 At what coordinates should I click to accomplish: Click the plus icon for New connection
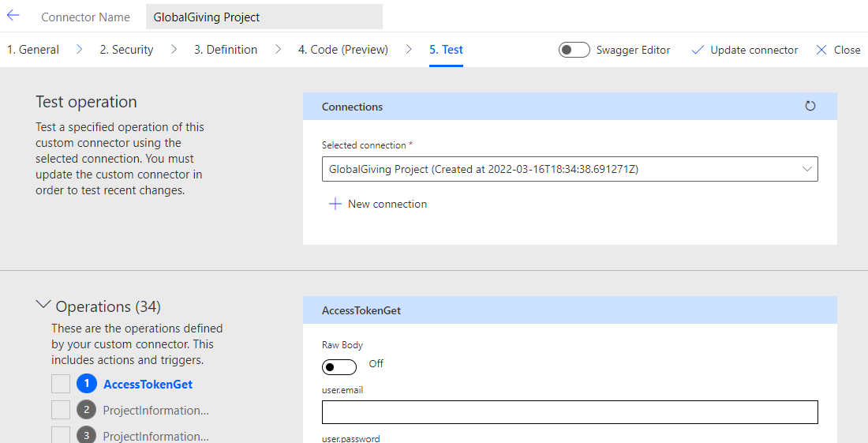[x=335, y=204]
